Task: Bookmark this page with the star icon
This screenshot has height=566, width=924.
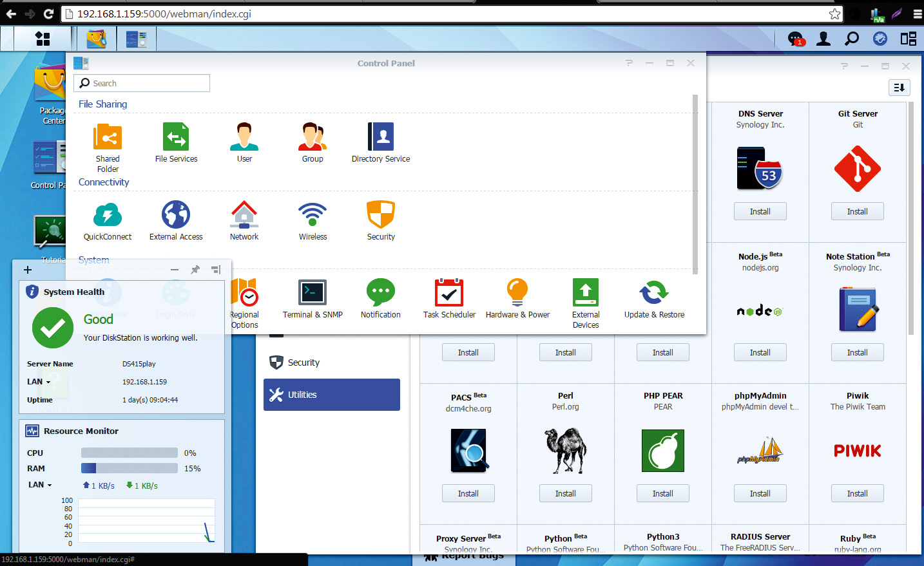Action: pos(834,14)
